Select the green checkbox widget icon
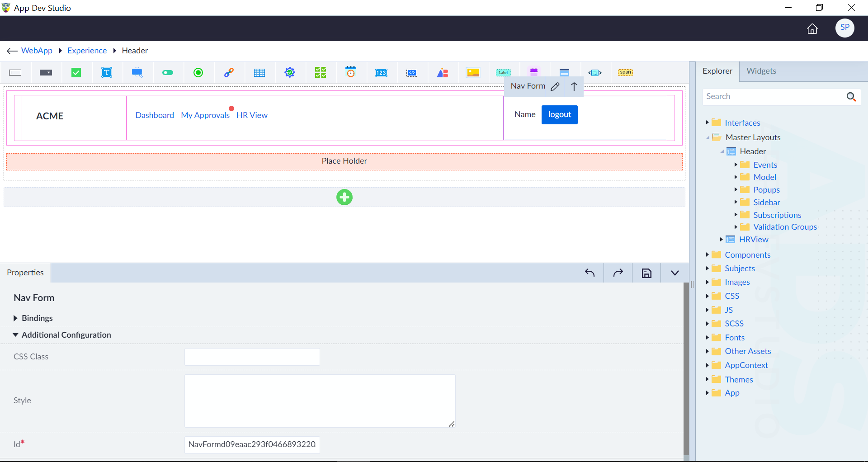 (76, 72)
